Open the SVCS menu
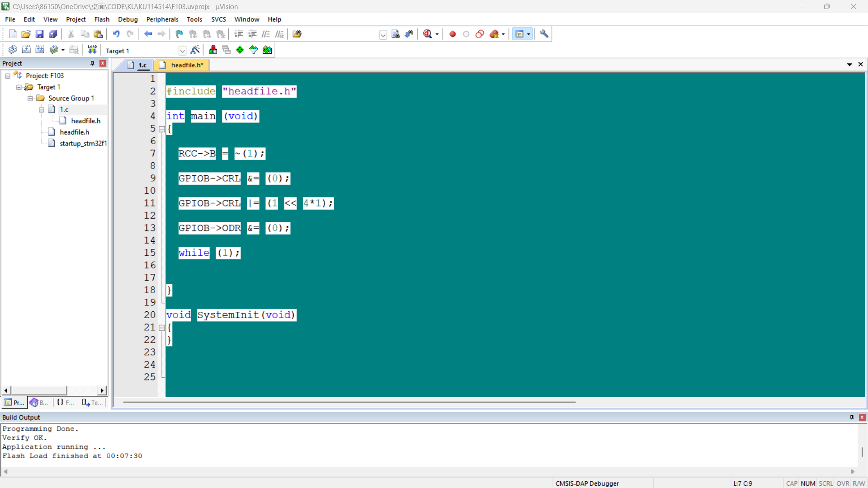Image resolution: width=868 pixels, height=488 pixels. point(218,19)
